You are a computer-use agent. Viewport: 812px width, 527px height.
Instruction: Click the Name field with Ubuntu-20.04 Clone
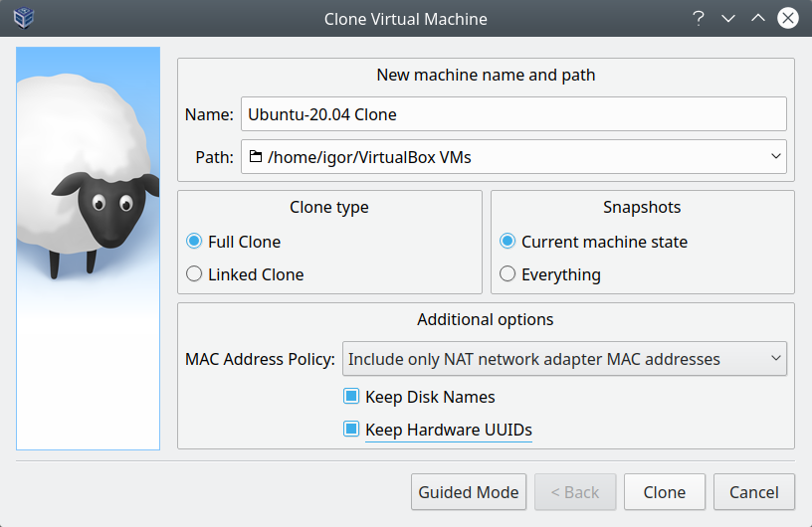[513, 114]
